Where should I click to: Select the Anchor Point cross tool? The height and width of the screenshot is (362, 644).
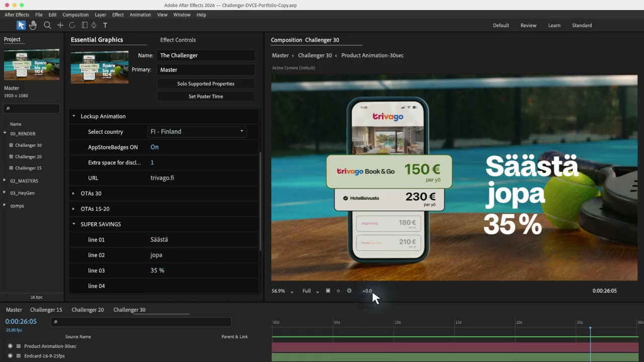[x=60, y=25]
